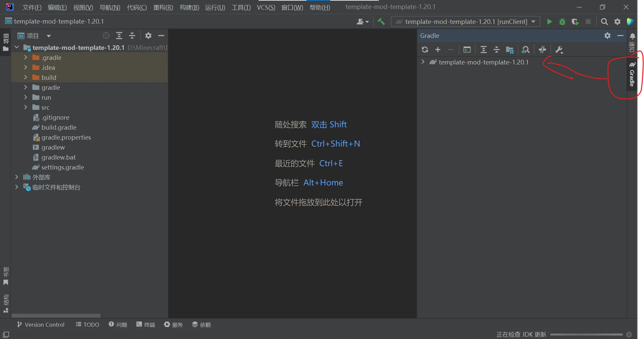The height and width of the screenshot is (339, 644).
Task: Toggle the Gradle tab on the right strip
Action: point(632,74)
